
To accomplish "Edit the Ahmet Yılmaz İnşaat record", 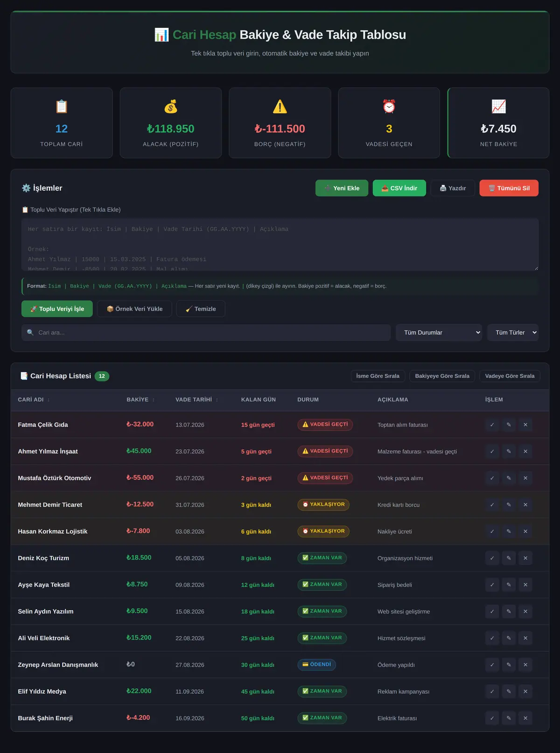I will 509,451.
